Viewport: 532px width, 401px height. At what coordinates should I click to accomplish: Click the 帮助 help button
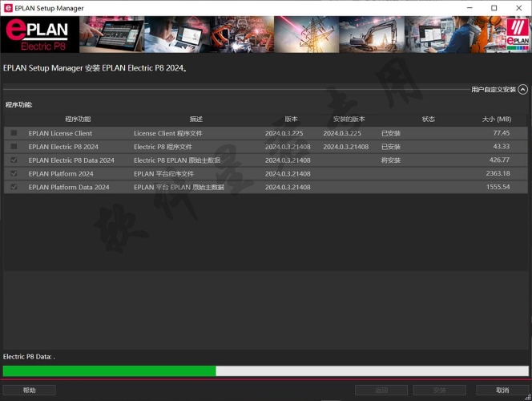29,390
